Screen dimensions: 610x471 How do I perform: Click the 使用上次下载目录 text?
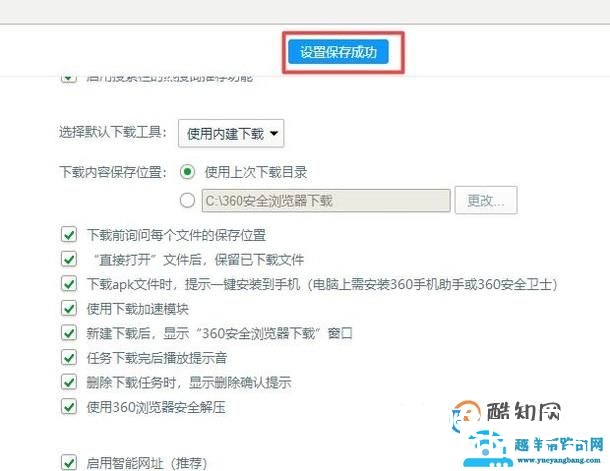(x=256, y=172)
